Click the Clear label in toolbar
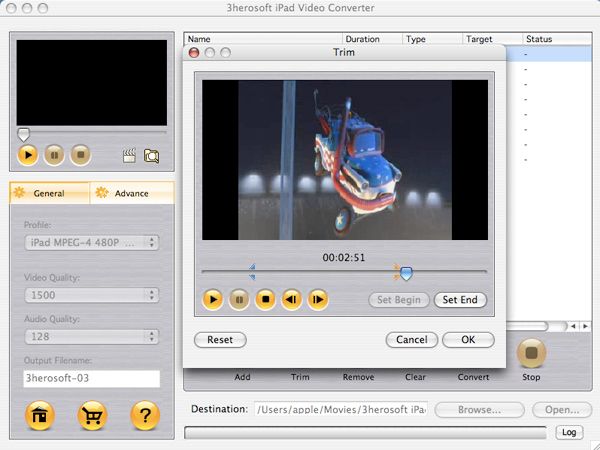The image size is (600, 450). point(415,377)
